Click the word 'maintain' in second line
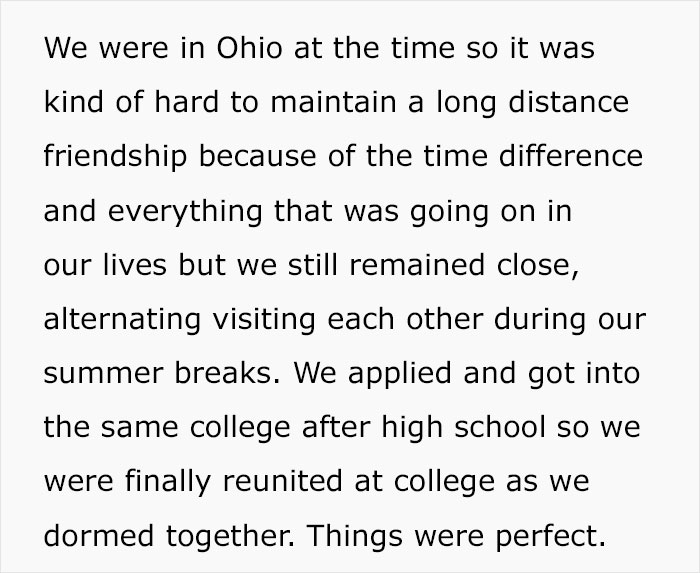 [333, 102]
